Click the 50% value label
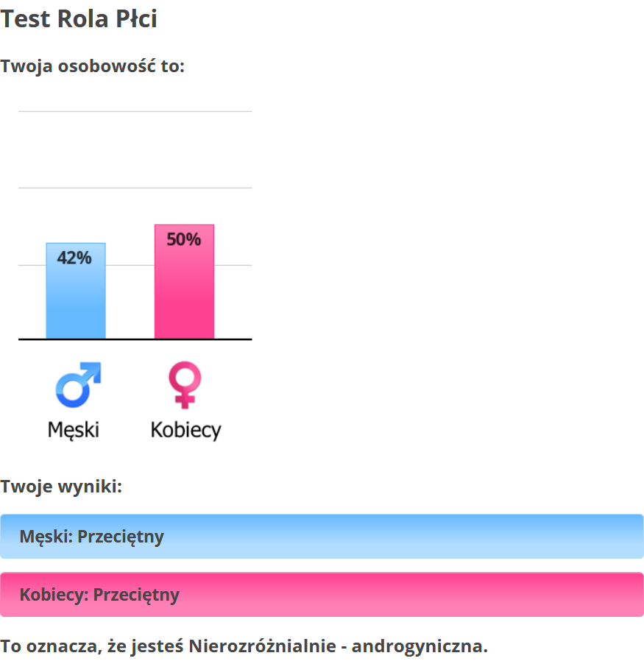 184,239
